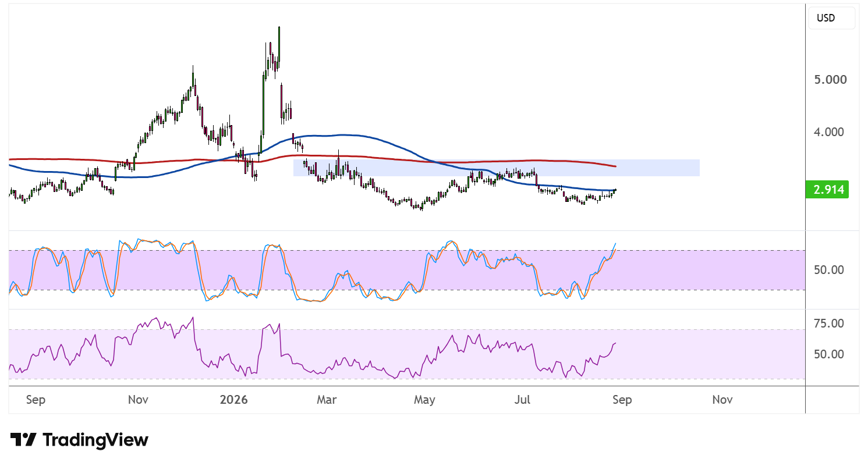Viewport: 868px width, 466px height.
Task: Click the green 2.914 current price label
Action: point(828,190)
